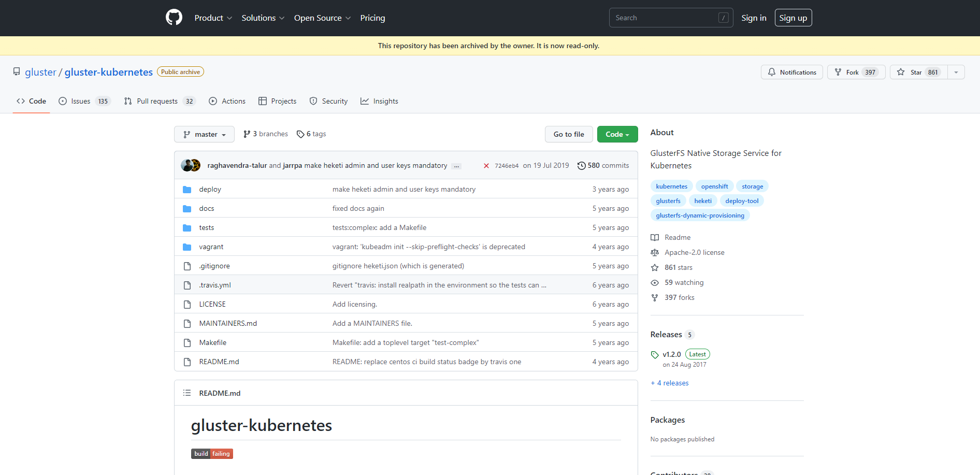The width and height of the screenshot is (980, 475).
Task: Click the Pricing link
Action: 373,18
